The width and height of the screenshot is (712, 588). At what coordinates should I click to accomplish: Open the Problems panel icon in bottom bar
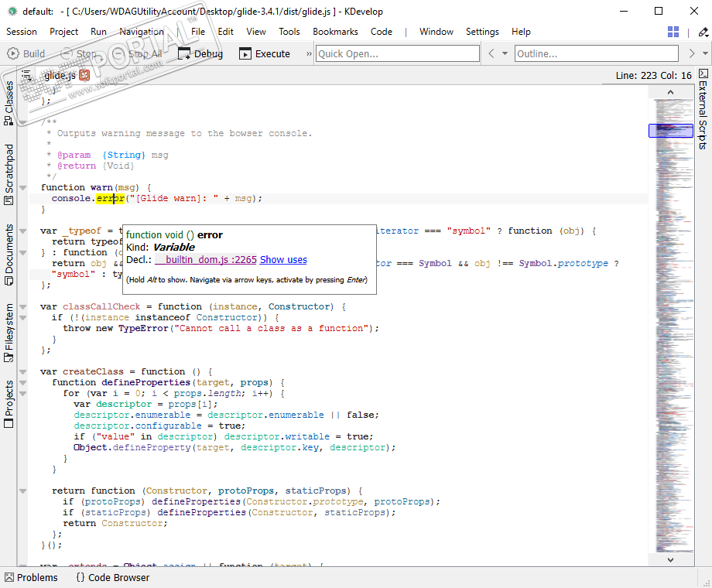(x=9, y=577)
